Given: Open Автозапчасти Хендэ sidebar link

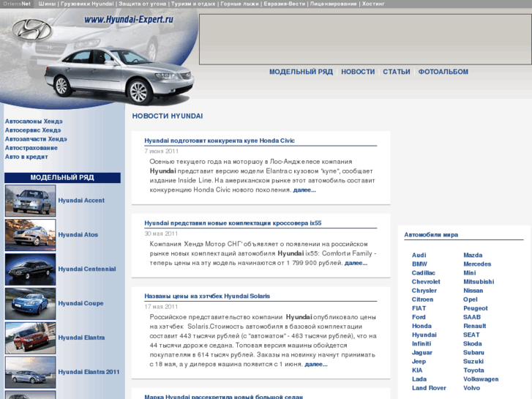Looking at the screenshot, I should pyautogui.click(x=36, y=139).
